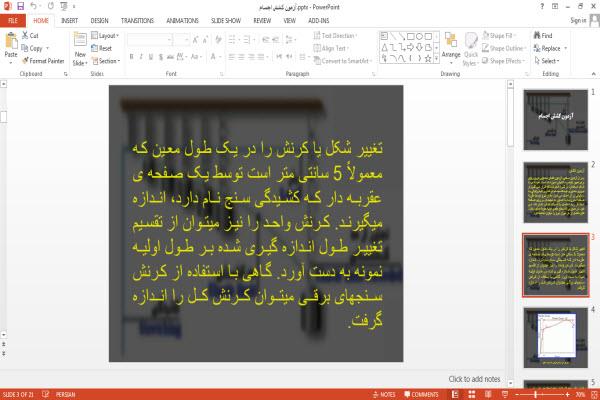600x400 pixels.
Task: Switch to Normal view icon in status bar
Action: (x=455, y=394)
